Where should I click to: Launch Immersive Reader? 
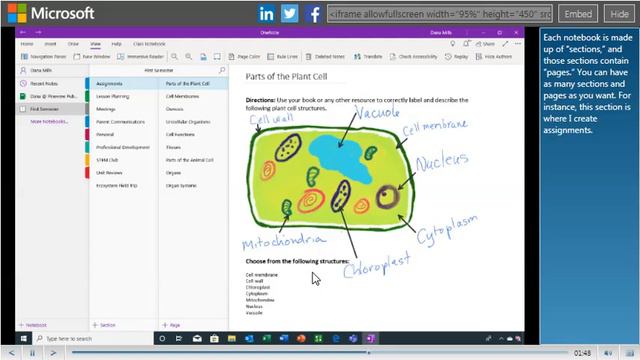(140, 57)
